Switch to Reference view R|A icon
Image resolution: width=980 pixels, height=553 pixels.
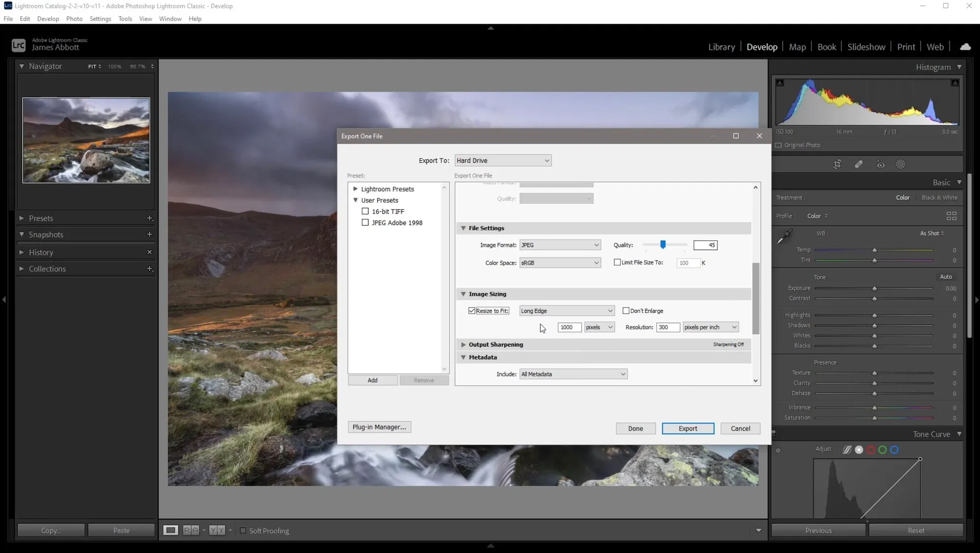pos(191,530)
